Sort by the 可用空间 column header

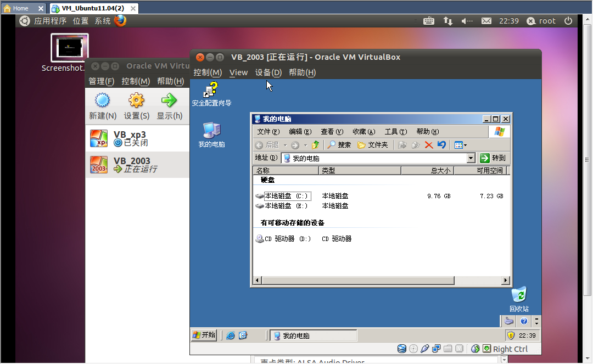480,171
